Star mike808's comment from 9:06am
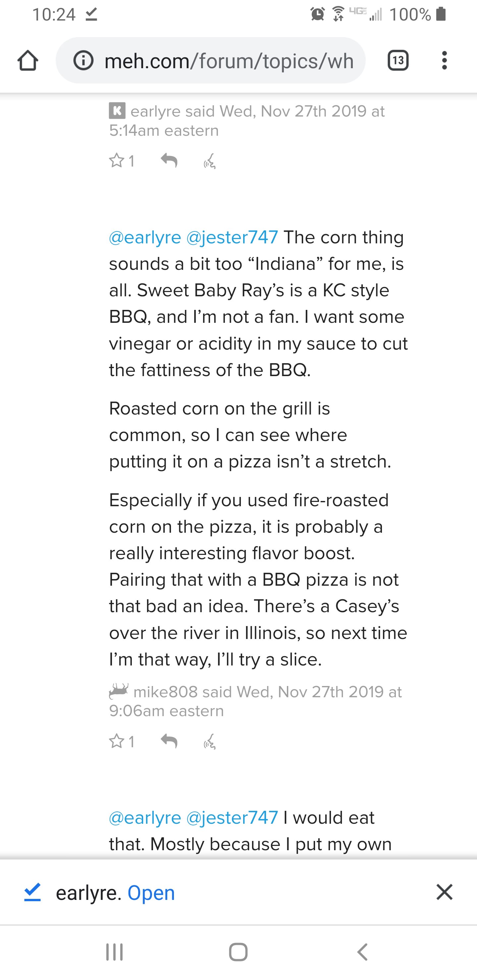 click(117, 741)
